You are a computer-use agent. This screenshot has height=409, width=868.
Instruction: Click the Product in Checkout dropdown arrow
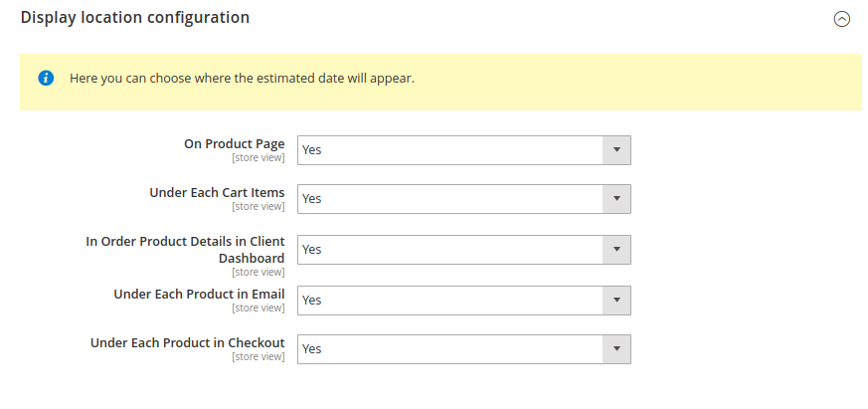point(616,349)
